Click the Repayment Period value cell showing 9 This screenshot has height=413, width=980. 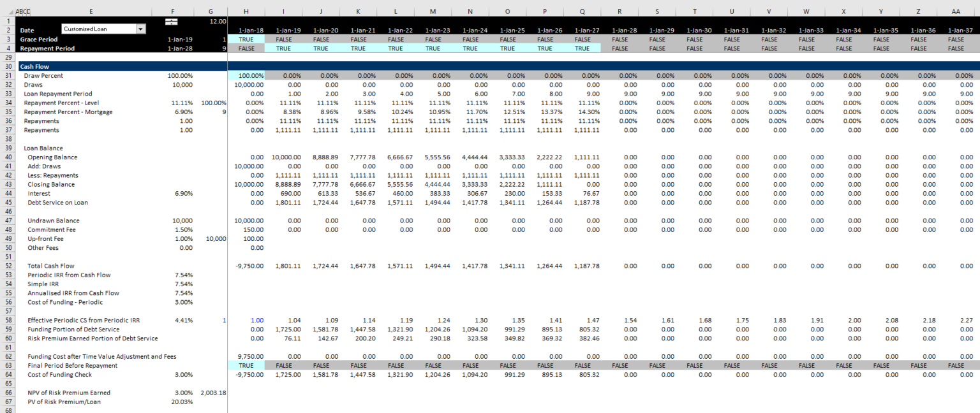pos(211,48)
